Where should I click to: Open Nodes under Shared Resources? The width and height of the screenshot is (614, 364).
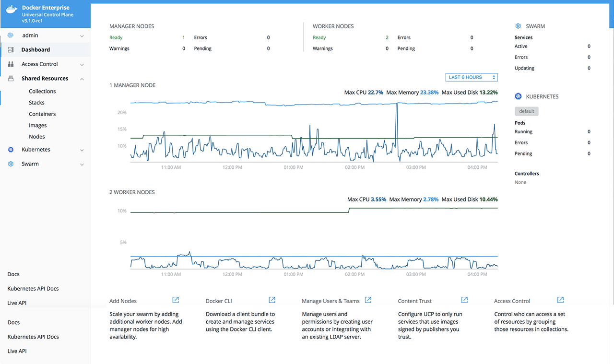pos(37,137)
